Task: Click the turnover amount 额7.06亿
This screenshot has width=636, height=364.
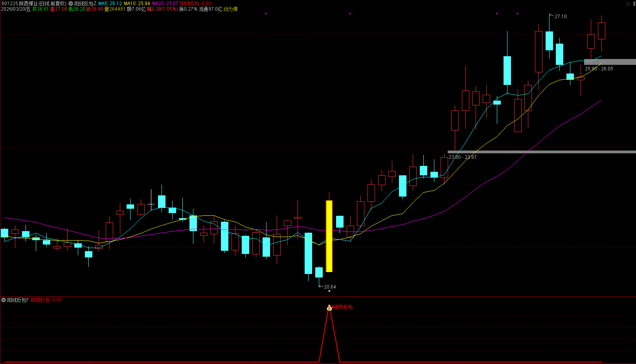Action: click(x=136, y=9)
